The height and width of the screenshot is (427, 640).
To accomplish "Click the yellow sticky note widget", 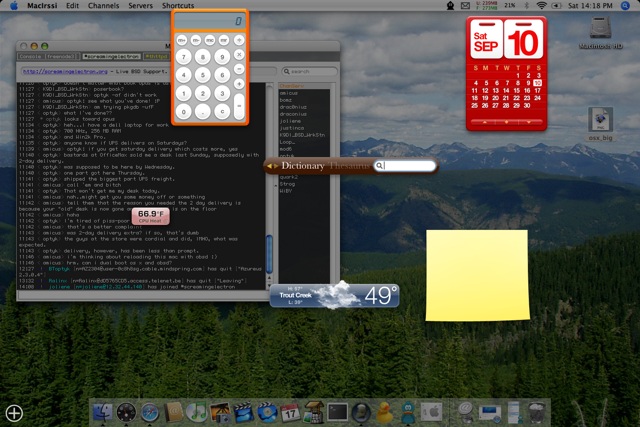I will [477, 276].
